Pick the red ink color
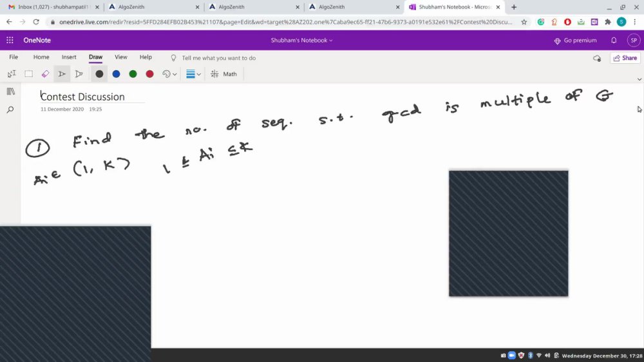Screen dimensions: 644x362 tap(150, 74)
